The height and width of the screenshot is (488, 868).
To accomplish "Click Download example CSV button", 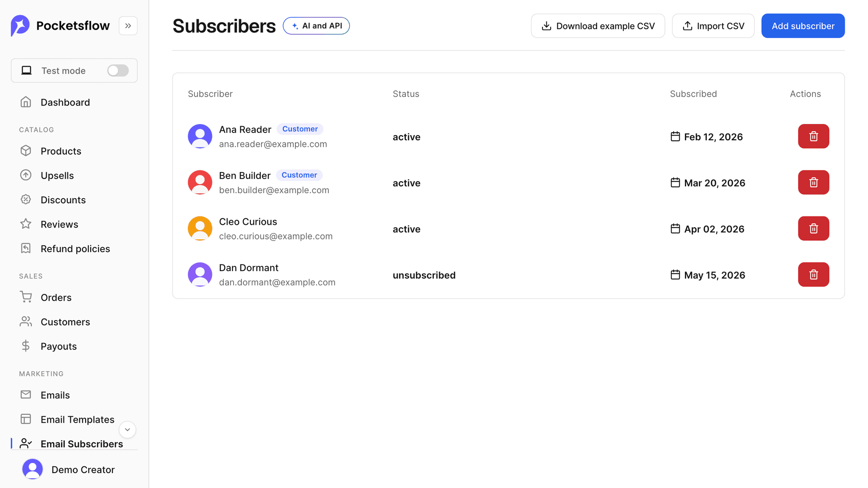I will pos(598,26).
